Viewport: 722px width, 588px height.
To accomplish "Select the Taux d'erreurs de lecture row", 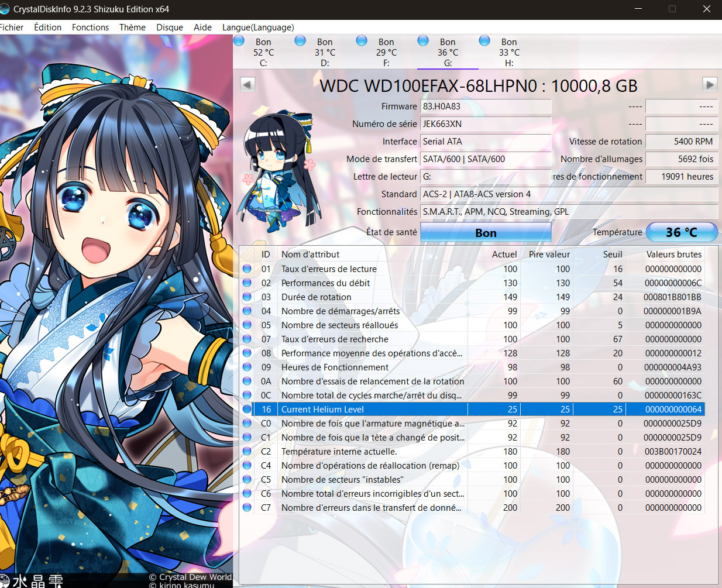I will tap(472, 269).
